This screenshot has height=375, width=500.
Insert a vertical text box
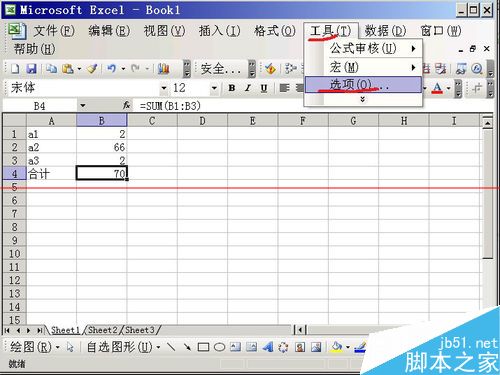point(251,347)
